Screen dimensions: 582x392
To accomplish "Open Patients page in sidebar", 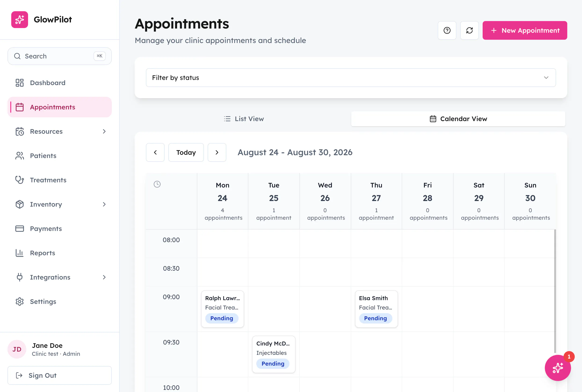I will pos(60,155).
